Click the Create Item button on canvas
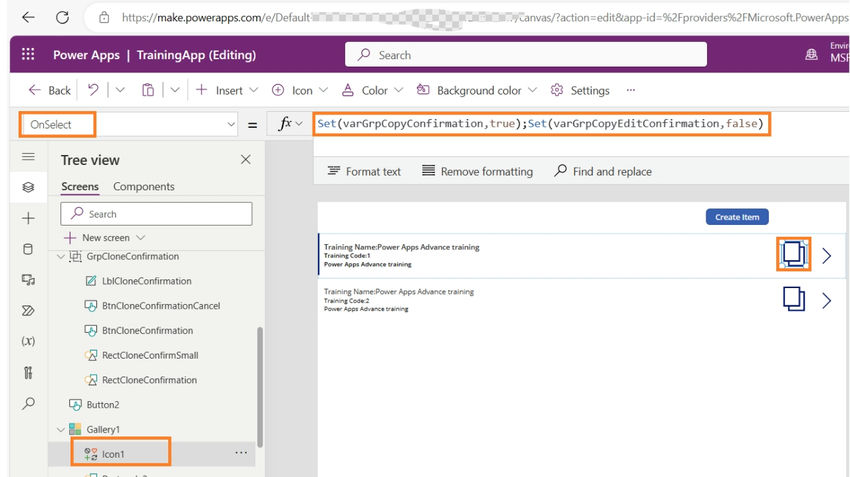Viewport: 850px width, 477px height. point(737,217)
